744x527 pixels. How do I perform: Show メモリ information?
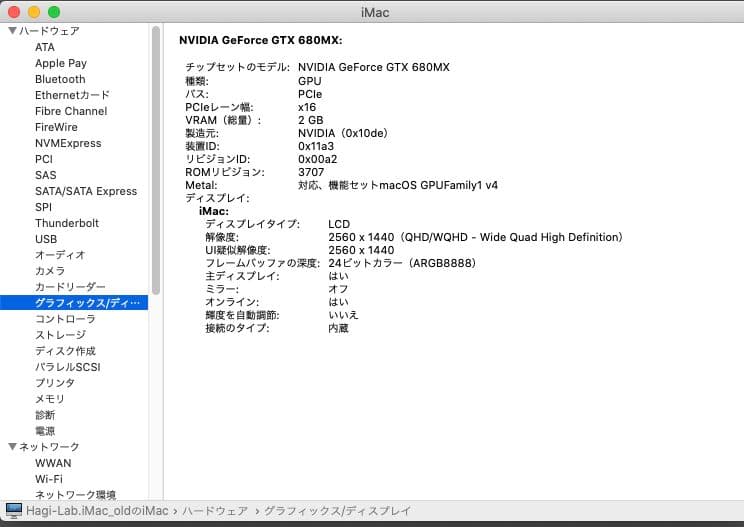pyautogui.click(x=49, y=399)
